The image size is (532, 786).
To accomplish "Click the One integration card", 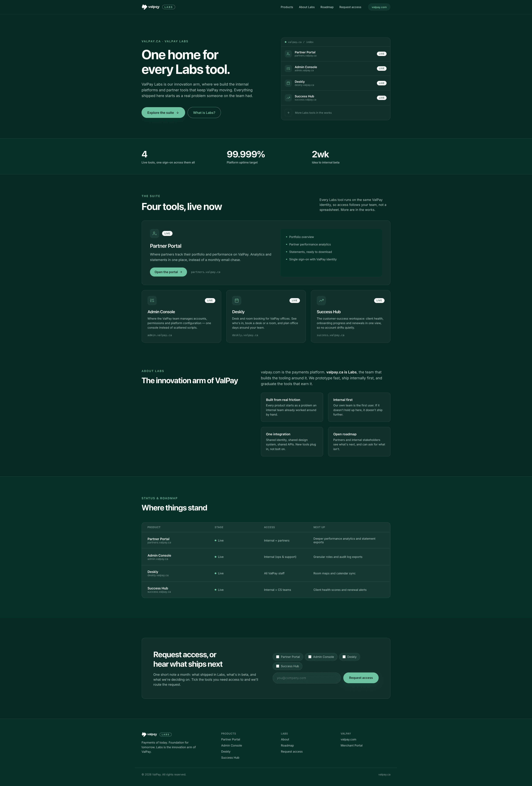I will [x=292, y=442].
